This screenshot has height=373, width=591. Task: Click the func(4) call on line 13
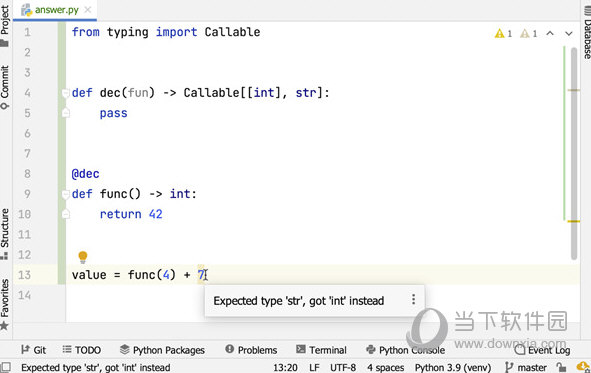pos(152,275)
